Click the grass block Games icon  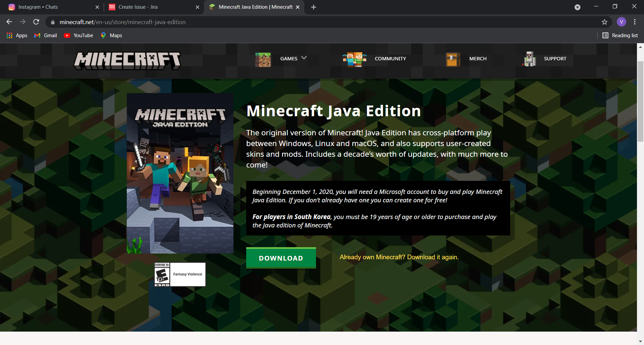pyautogui.click(x=263, y=60)
